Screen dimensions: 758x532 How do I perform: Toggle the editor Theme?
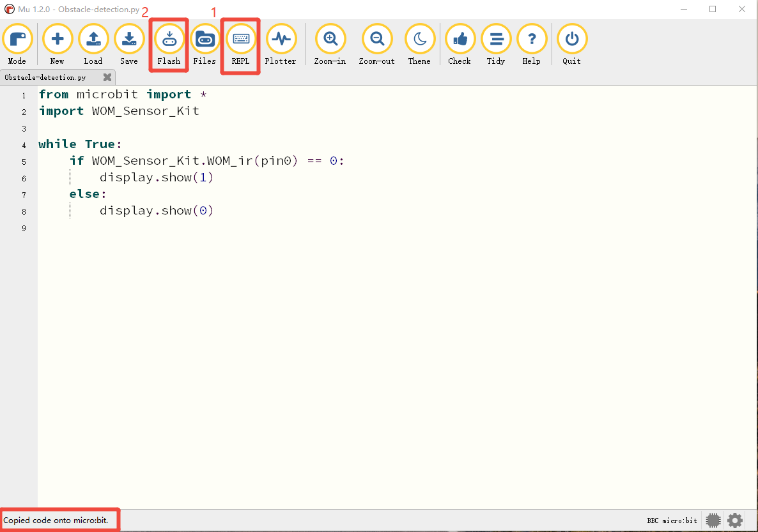pyautogui.click(x=420, y=45)
